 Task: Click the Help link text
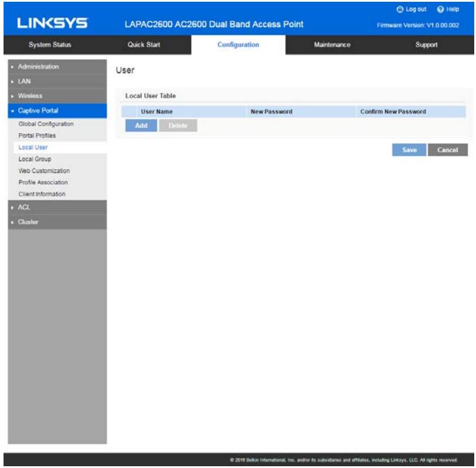click(x=452, y=9)
